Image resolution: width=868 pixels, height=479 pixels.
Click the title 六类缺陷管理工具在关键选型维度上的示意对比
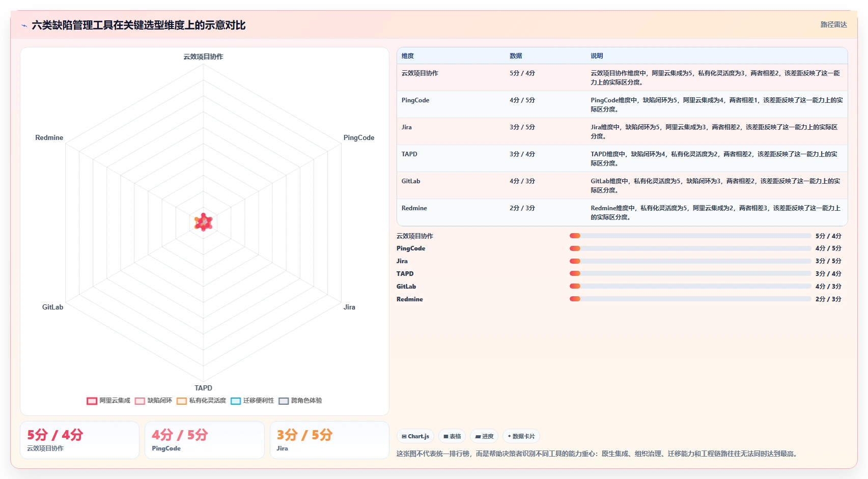[x=138, y=25]
